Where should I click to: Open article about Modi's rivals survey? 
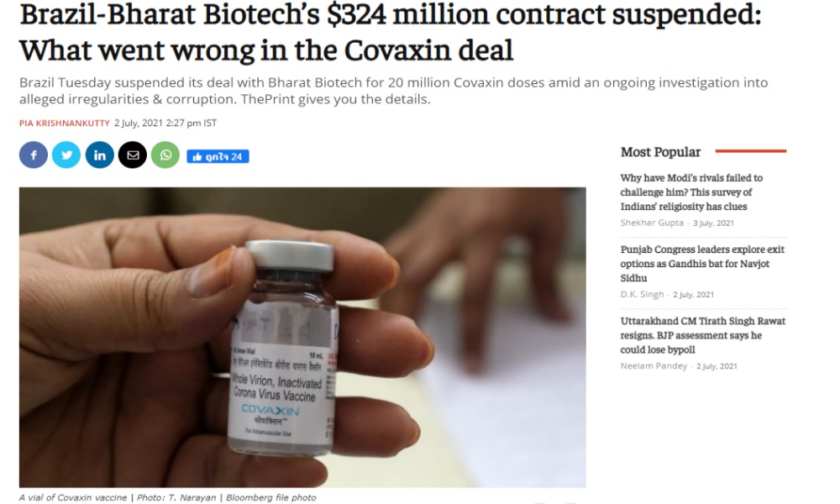[x=691, y=192]
